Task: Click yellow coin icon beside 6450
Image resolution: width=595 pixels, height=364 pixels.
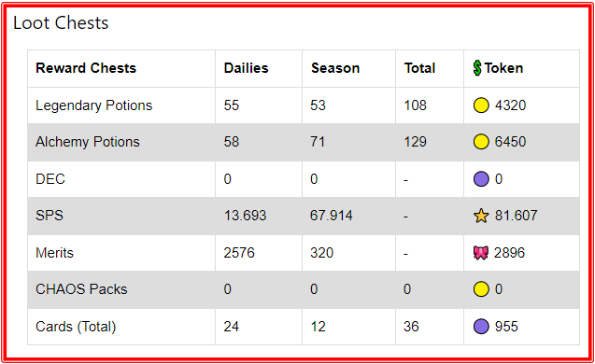Action: pos(481,142)
